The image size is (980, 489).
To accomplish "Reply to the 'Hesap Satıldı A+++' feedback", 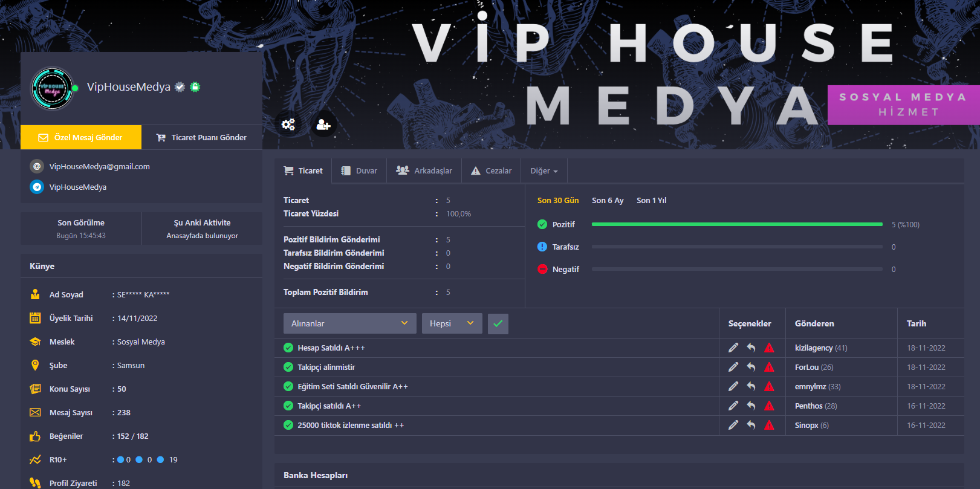I will [751, 348].
